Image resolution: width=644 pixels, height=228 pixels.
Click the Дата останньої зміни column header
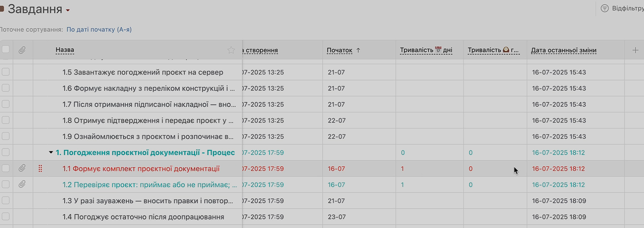point(563,50)
